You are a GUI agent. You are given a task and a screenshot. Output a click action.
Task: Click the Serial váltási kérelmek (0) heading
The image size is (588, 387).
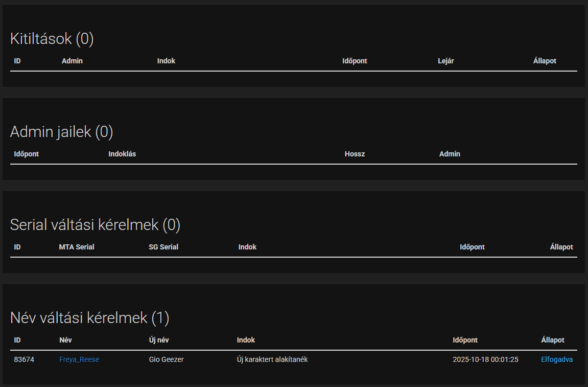(95, 225)
